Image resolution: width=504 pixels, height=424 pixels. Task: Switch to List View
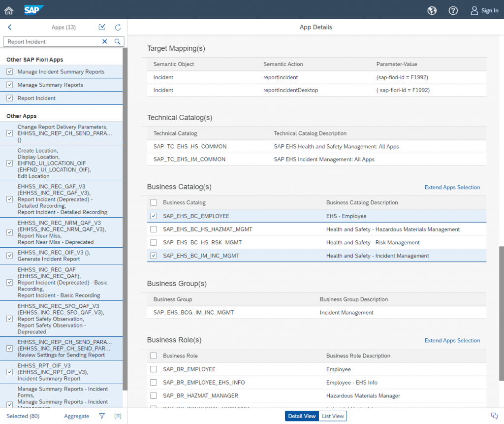pos(333,416)
